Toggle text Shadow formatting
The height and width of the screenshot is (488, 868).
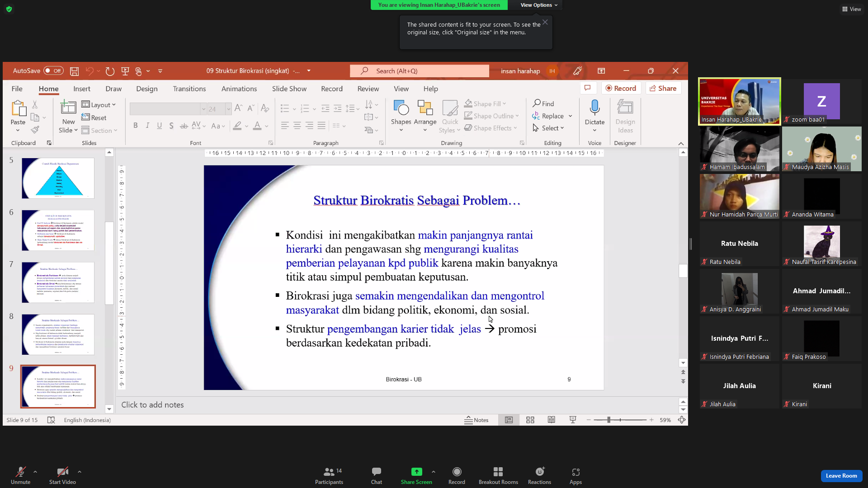[171, 126]
